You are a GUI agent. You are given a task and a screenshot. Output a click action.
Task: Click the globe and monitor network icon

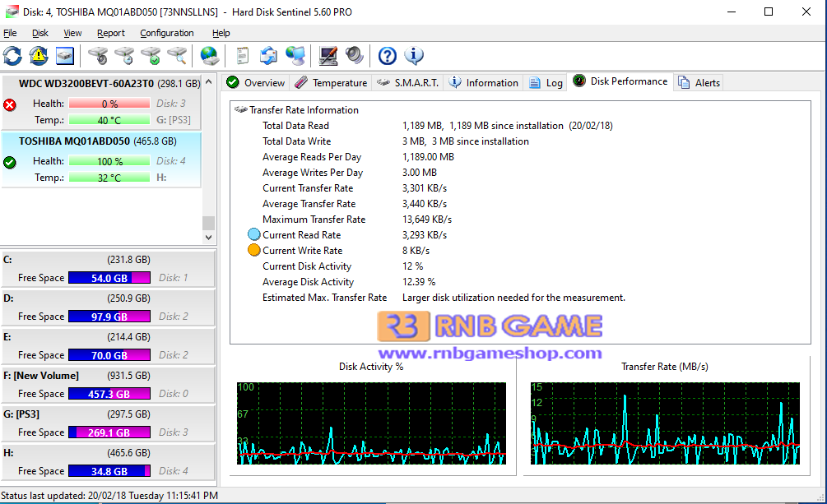(x=295, y=55)
